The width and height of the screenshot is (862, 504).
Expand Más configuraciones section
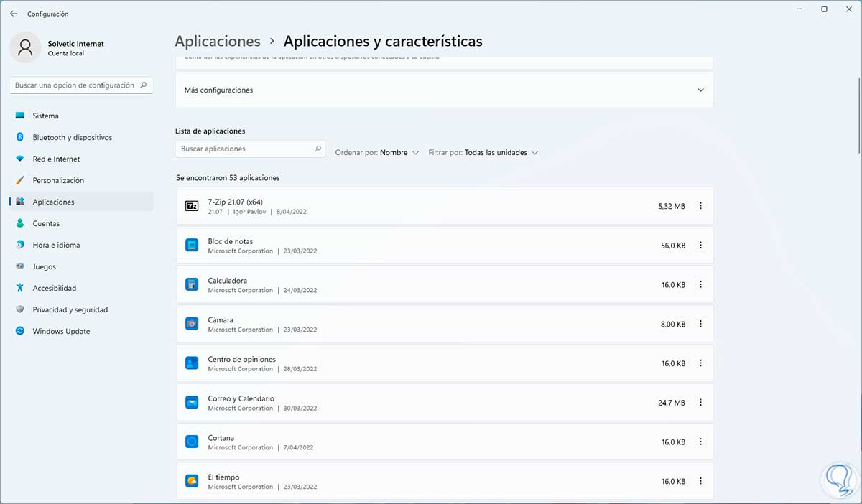tap(445, 90)
